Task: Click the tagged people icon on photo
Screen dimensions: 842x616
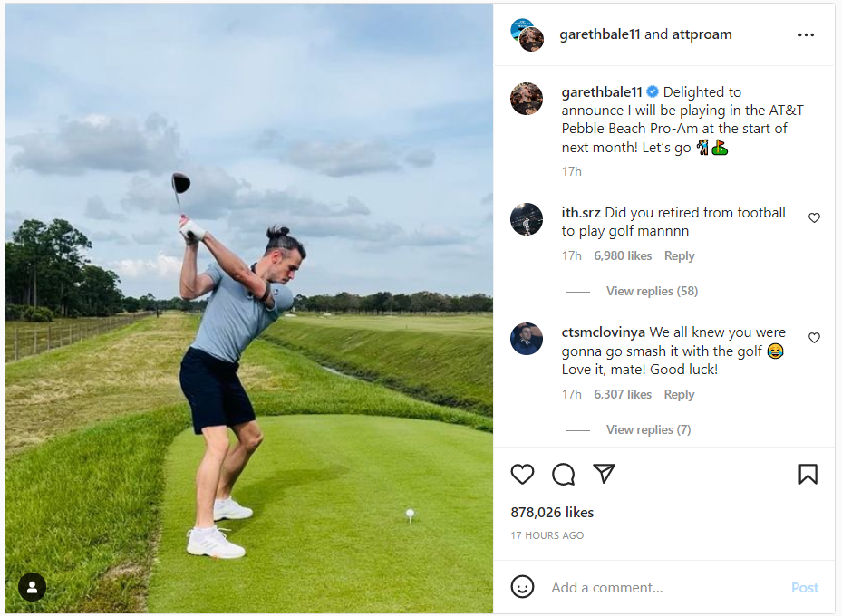Action: pyautogui.click(x=32, y=587)
